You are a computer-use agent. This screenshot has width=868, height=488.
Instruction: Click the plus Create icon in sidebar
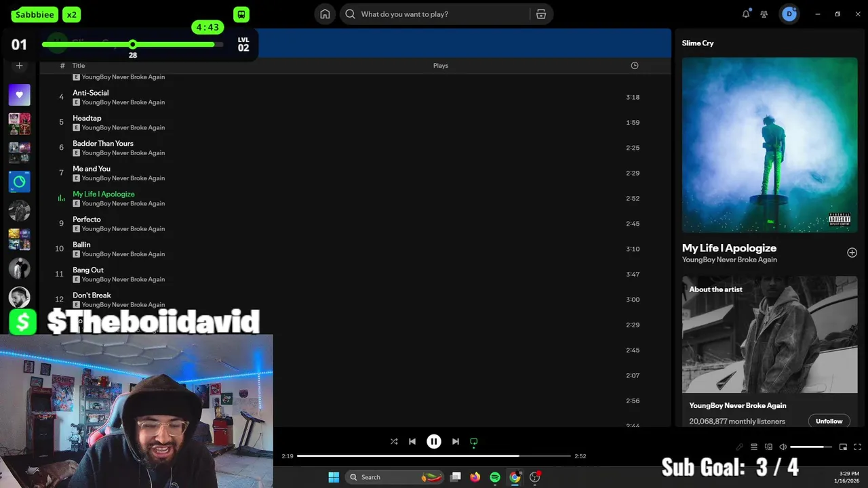pyautogui.click(x=19, y=66)
